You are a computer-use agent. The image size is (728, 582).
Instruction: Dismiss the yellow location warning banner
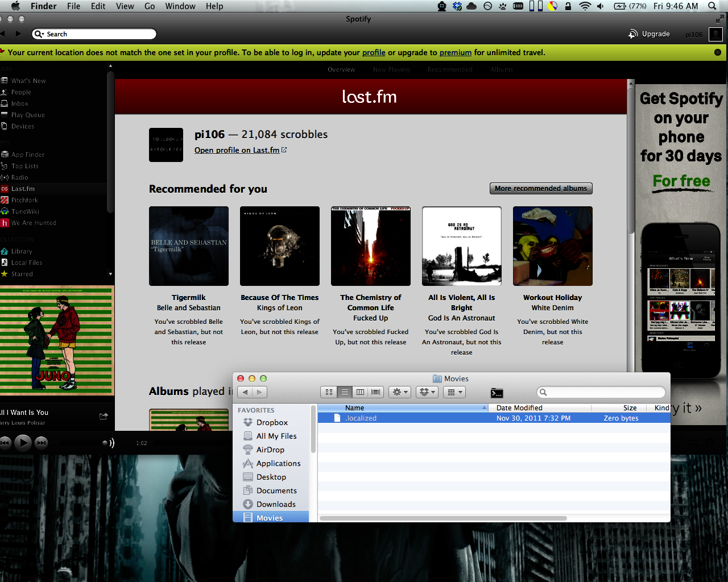[x=718, y=52]
